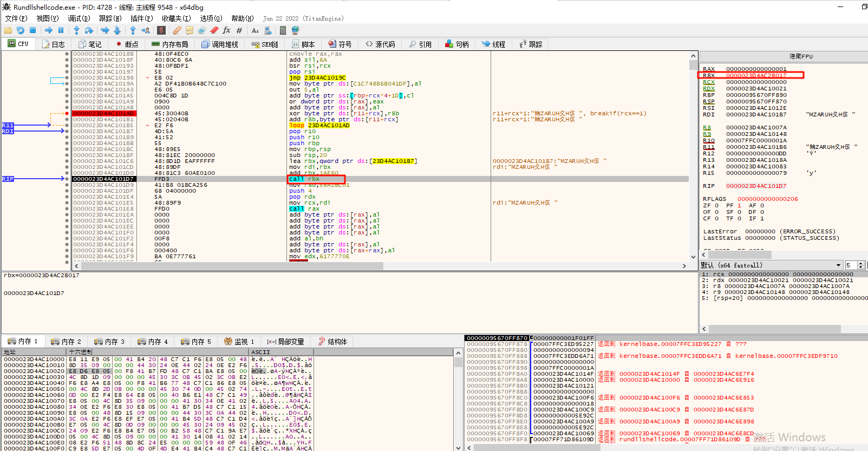The image size is (868, 451).
Task: Open the Scylla plugin icon
Action: [x=161, y=30]
